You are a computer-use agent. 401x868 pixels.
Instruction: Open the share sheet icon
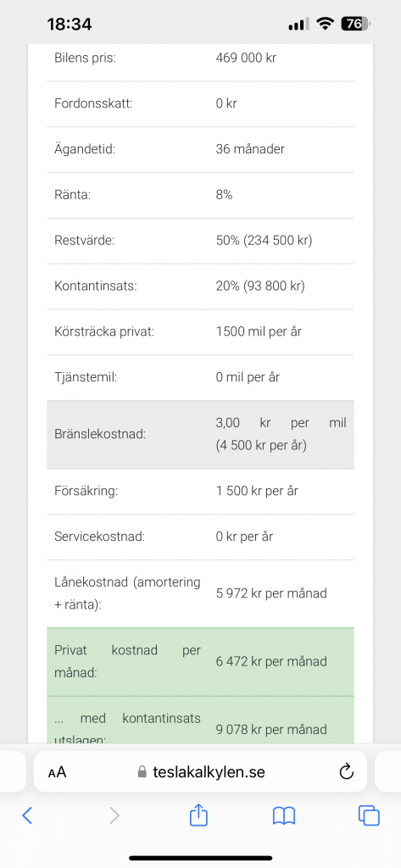[198, 815]
